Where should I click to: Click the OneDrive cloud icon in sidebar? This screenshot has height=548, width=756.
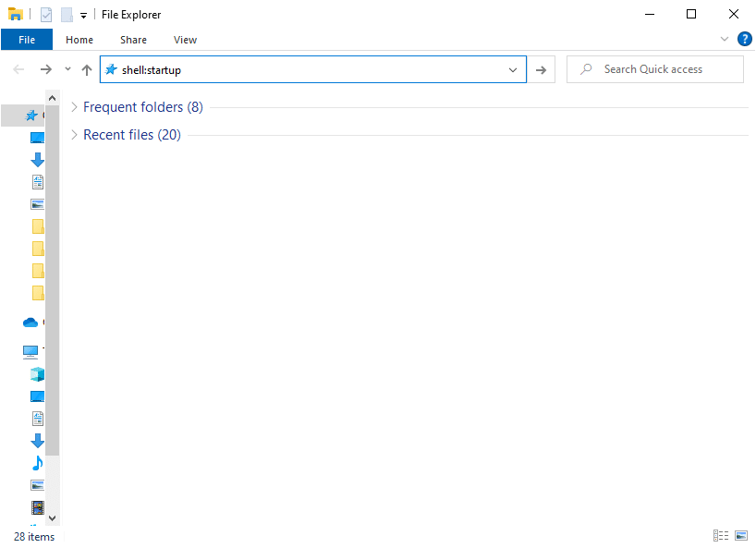pyautogui.click(x=30, y=323)
